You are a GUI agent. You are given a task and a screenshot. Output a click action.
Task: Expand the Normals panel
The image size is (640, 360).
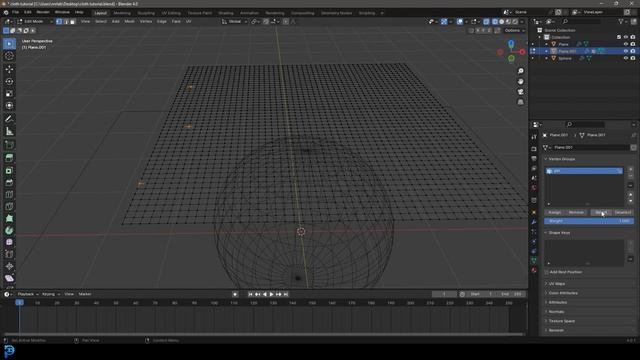click(555, 311)
